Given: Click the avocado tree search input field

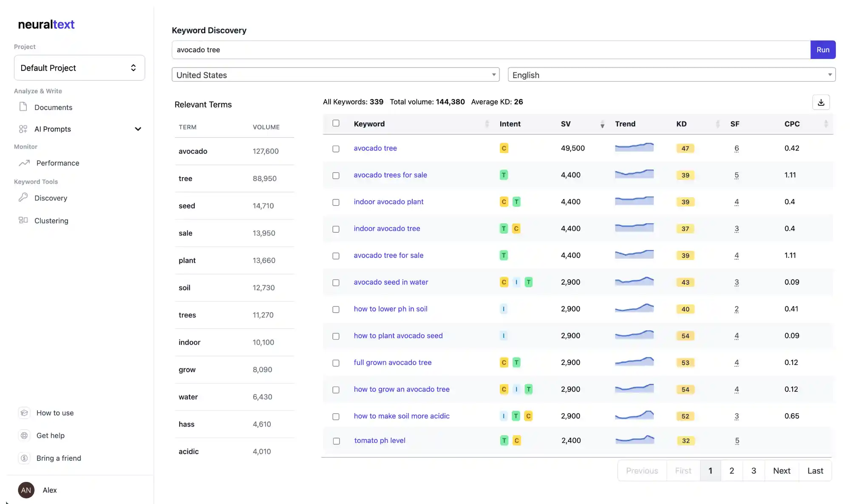Looking at the screenshot, I should 491,50.
